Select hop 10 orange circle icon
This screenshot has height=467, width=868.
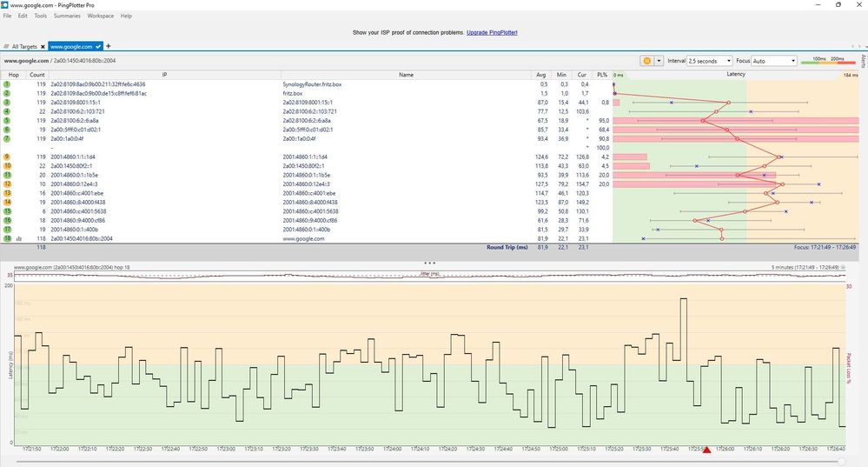(7, 165)
